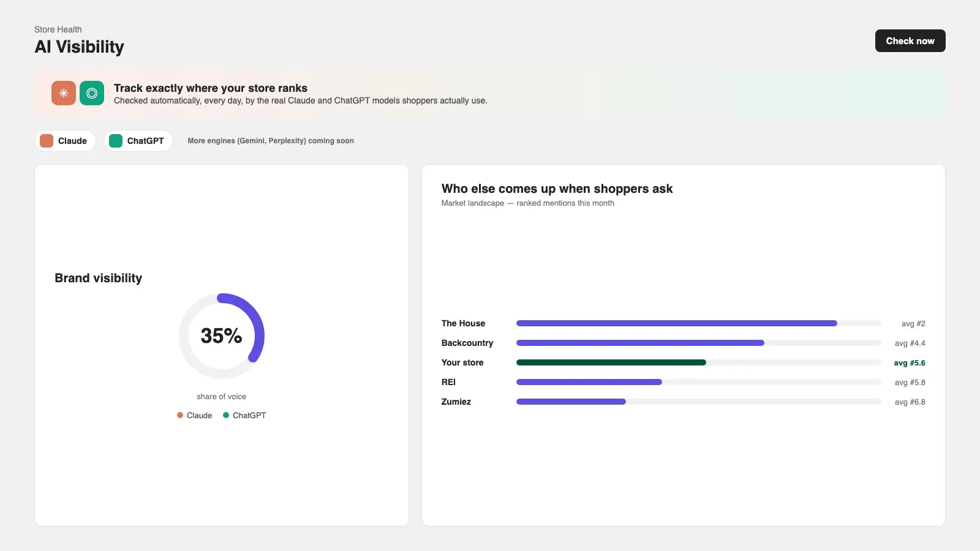This screenshot has height=551, width=980.
Task: Click the Zumiez ranking bar
Action: 699,402
